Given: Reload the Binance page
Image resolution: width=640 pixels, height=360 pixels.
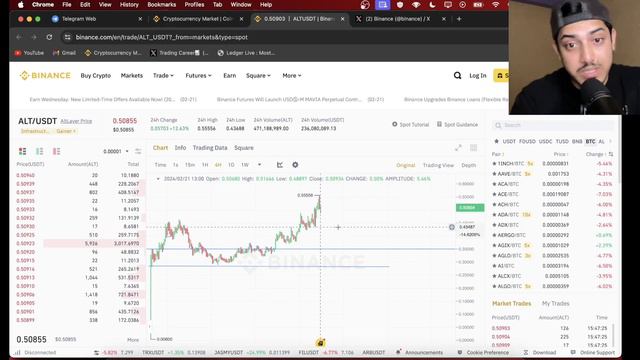Looking at the screenshot, I should [x=49, y=37].
